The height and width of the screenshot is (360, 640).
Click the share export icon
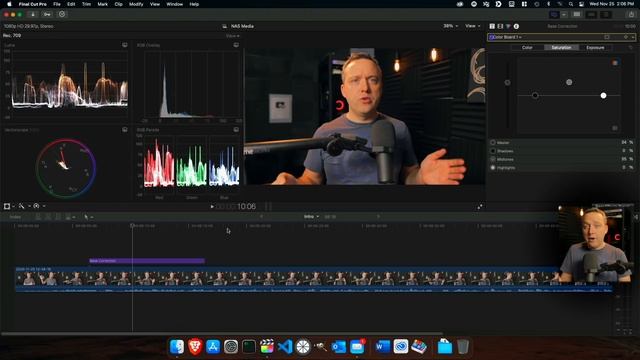click(x=631, y=14)
